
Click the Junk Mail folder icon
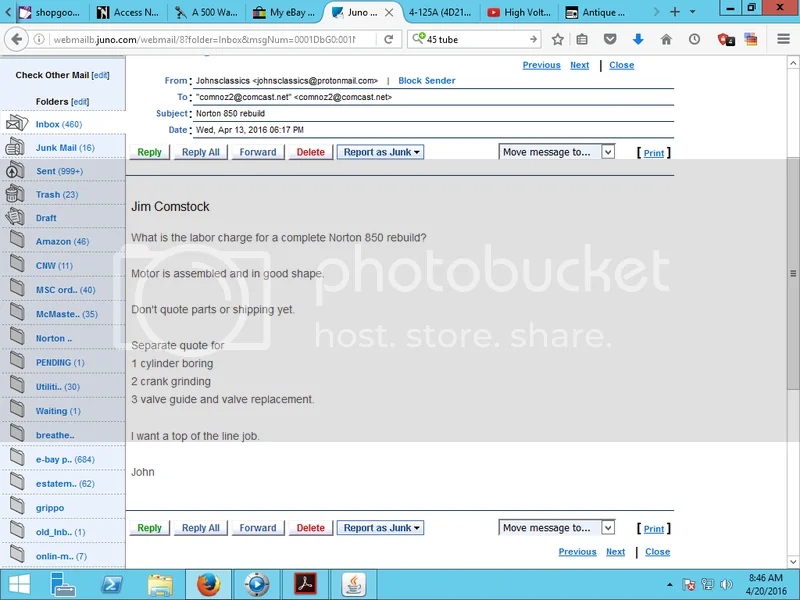coord(16,148)
